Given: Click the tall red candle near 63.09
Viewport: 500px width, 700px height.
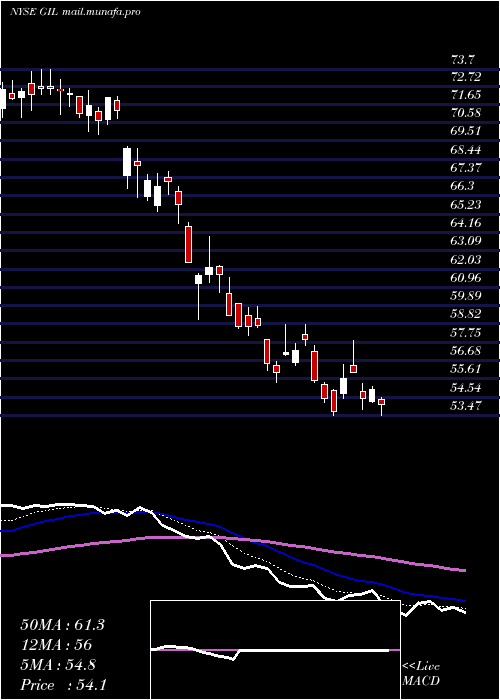Looking at the screenshot, I should tap(188, 243).
